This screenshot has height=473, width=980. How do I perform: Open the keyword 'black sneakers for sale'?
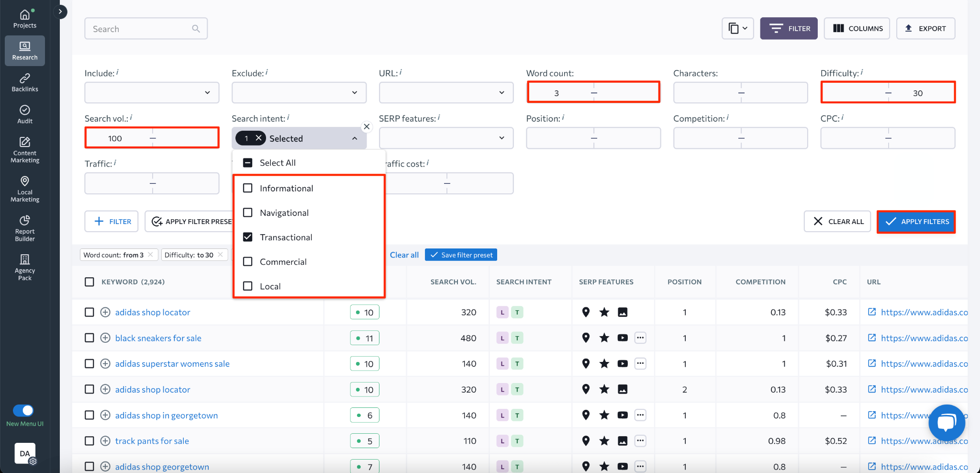pyautogui.click(x=158, y=338)
